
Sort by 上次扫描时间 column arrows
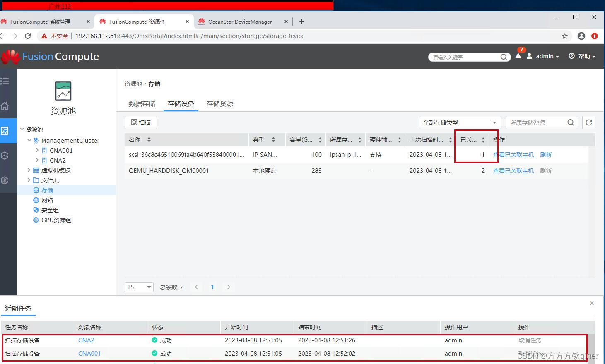click(451, 140)
